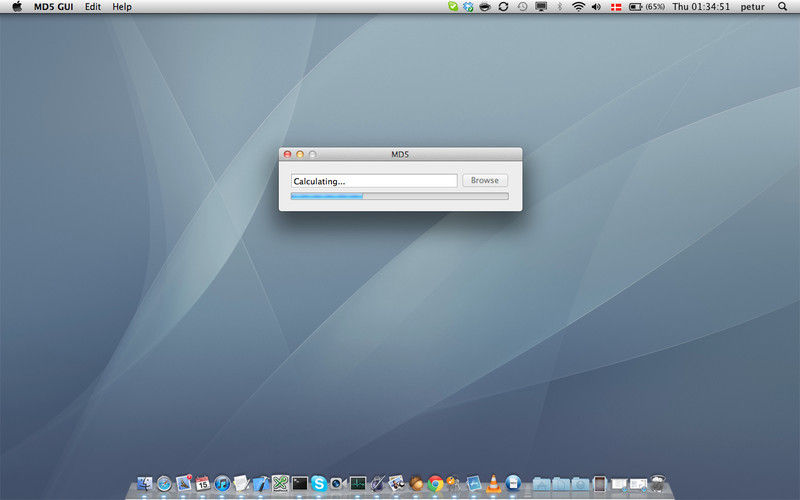Viewport: 800px width, 500px height.
Task: Click the battery 65% status icon
Action: (x=646, y=7)
